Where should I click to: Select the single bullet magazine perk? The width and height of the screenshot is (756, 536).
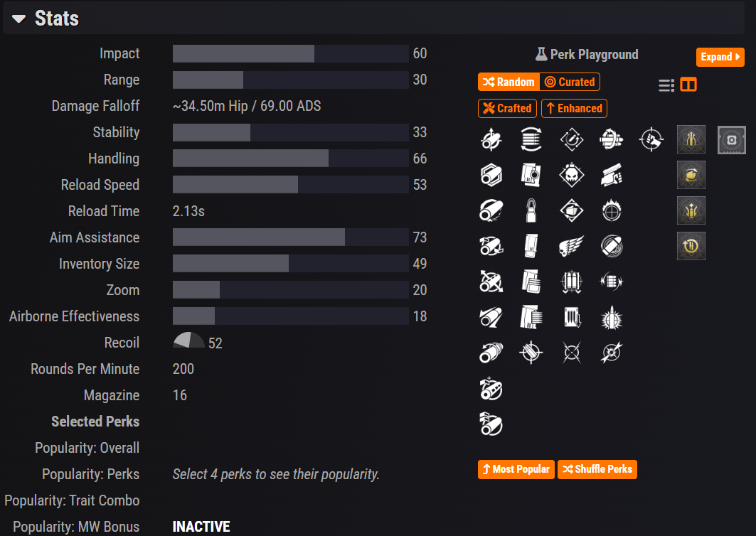point(531,210)
